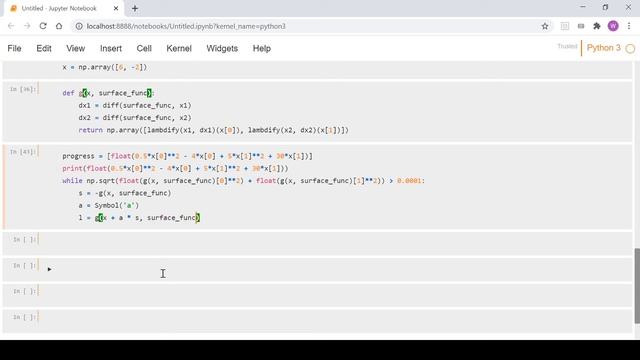Click the Trusted notebook indicator
Viewport: 640px width, 360px height.
(x=567, y=46)
